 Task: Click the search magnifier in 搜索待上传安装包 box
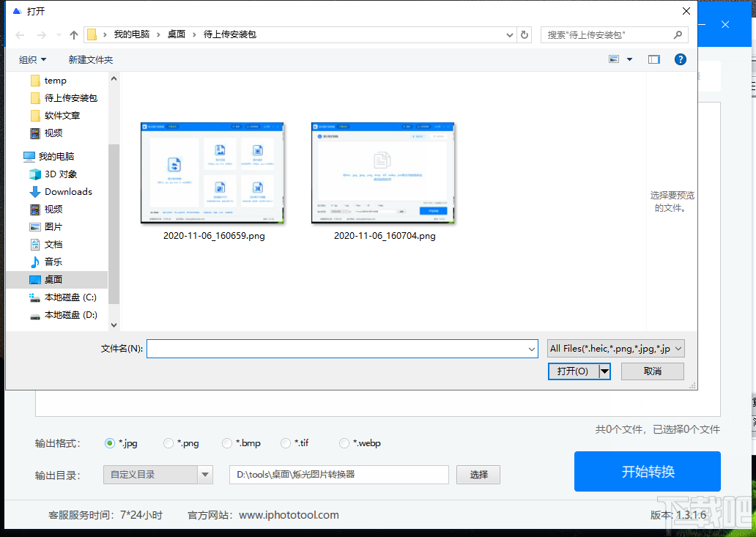(677, 34)
